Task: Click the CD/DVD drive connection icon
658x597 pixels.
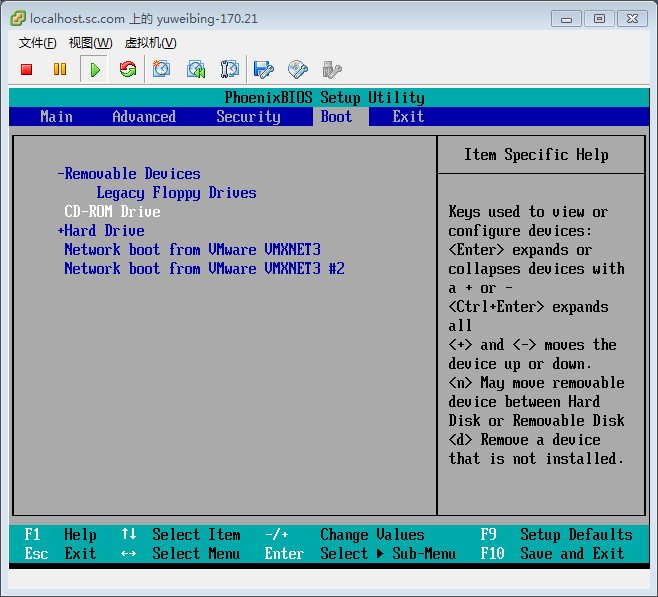Action: pos(298,70)
